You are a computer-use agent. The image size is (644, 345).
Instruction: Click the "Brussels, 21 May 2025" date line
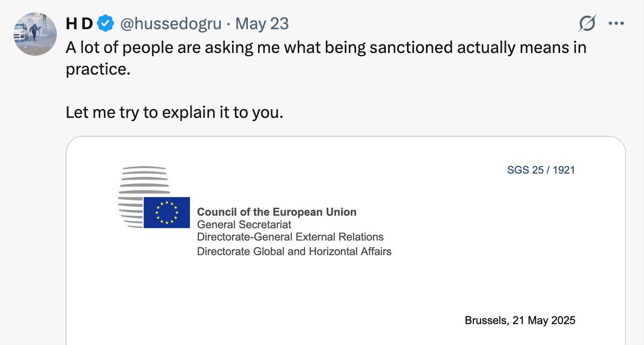click(520, 320)
